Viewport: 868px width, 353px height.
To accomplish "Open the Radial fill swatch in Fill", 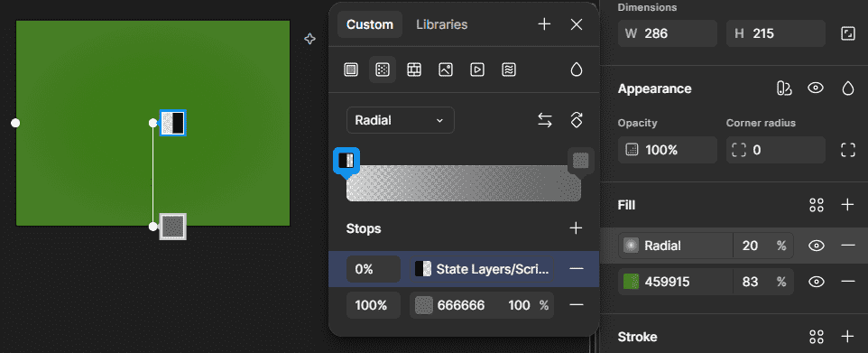I will point(631,246).
